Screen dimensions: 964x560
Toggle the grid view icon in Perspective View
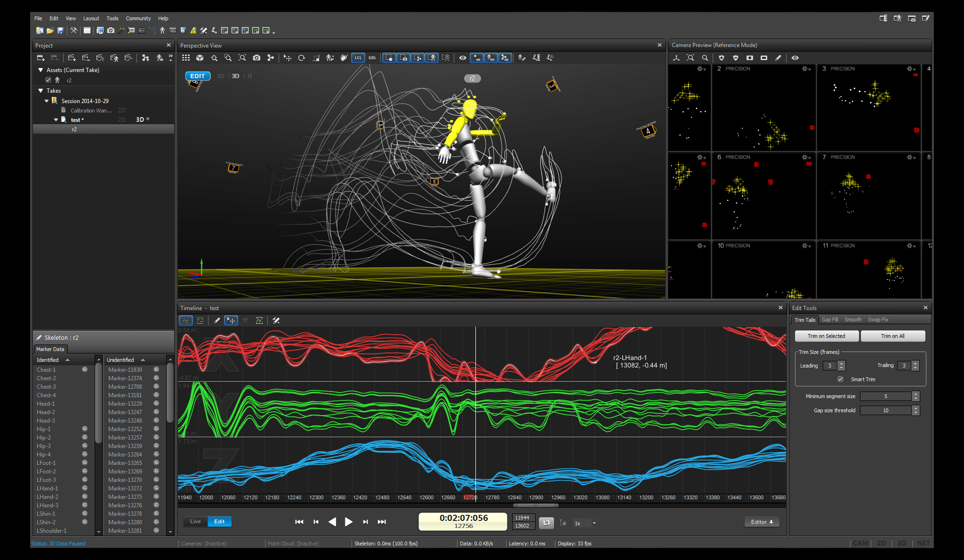click(x=186, y=58)
